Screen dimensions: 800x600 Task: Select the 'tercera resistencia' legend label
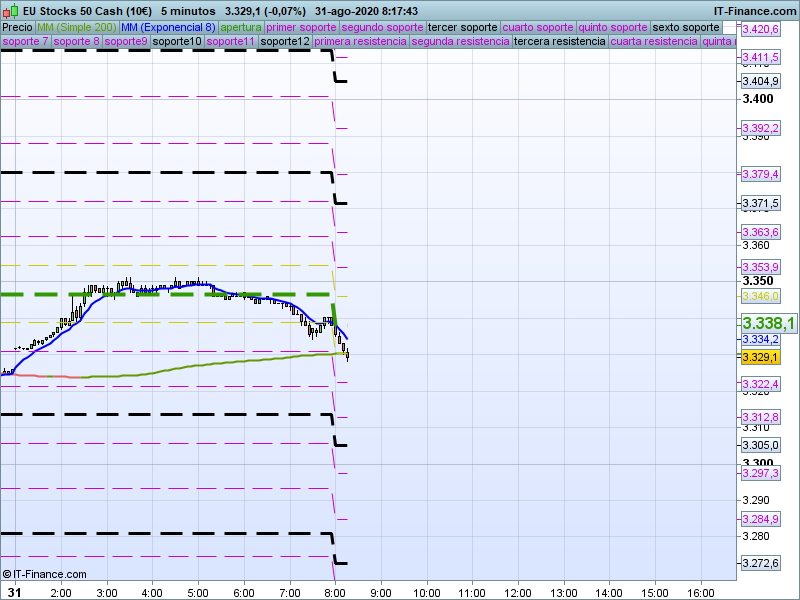click(x=559, y=42)
